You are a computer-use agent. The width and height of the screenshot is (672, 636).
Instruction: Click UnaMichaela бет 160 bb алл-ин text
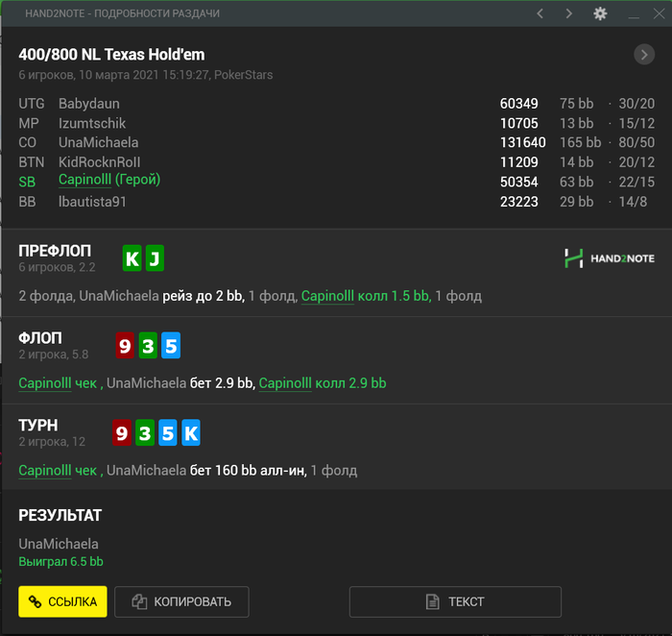click(206, 471)
